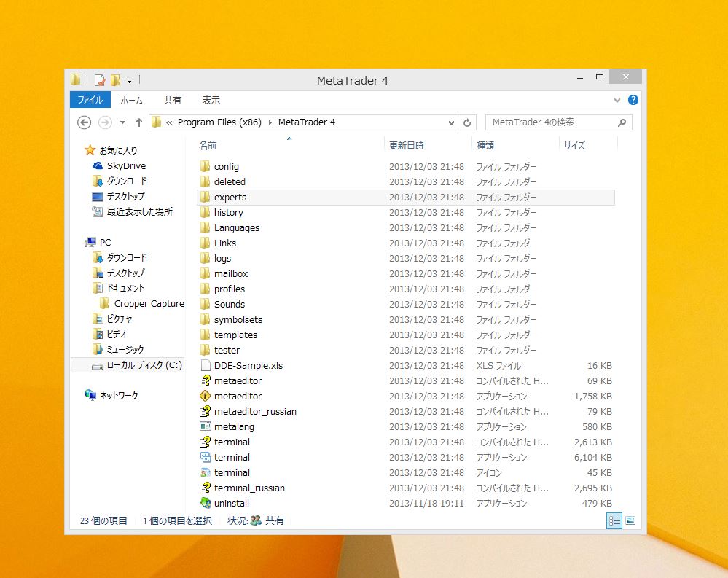728x578 pixels.
Task: Click the Forward navigation arrow
Action: [x=106, y=122]
